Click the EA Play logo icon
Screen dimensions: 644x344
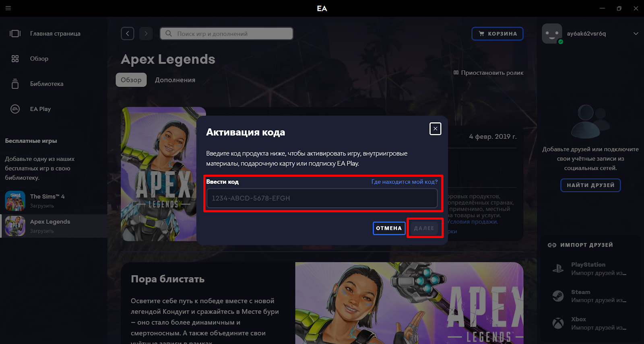pos(15,109)
